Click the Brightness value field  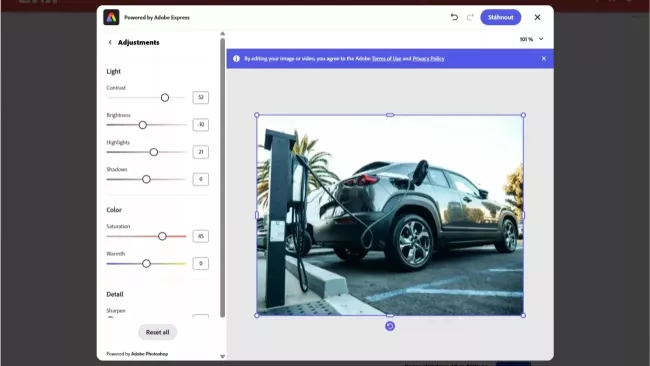click(x=201, y=125)
